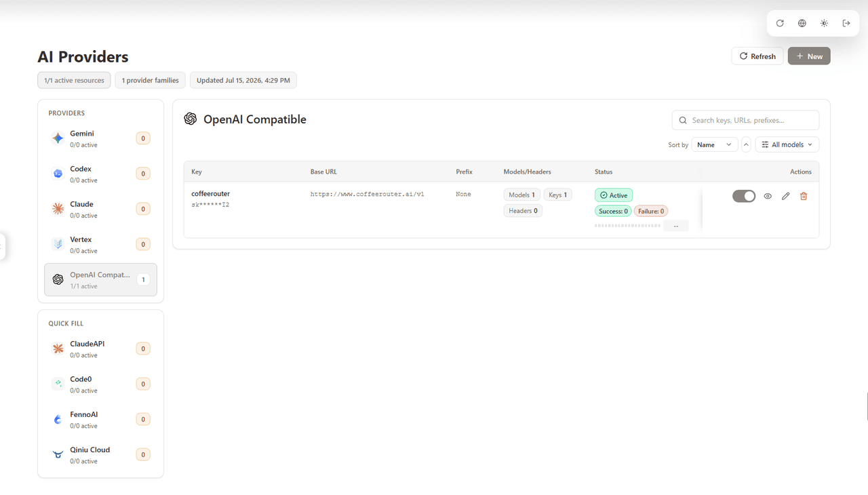
Task: Click the 1/1 active resources chip
Action: tap(75, 80)
